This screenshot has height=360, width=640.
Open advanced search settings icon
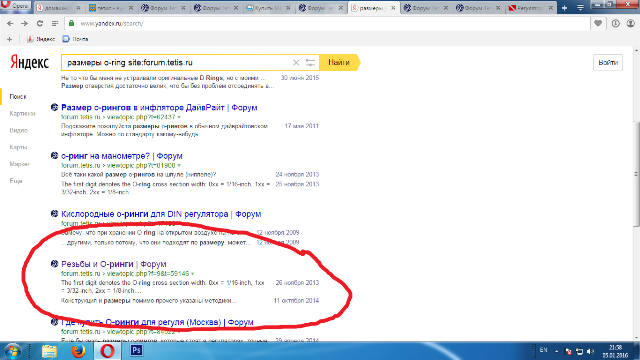coord(310,62)
